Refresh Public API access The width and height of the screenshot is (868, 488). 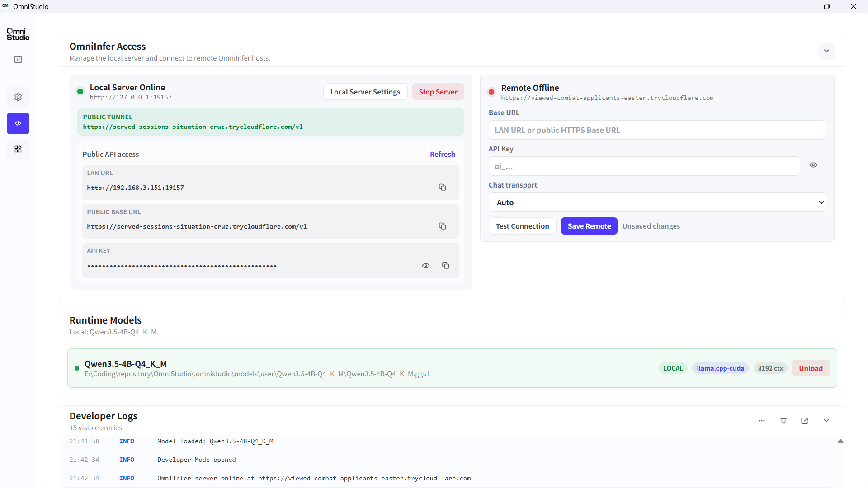443,154
